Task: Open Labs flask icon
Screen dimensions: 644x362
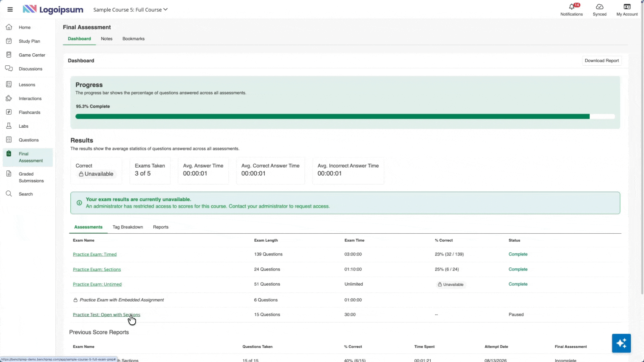Action: 9,126
